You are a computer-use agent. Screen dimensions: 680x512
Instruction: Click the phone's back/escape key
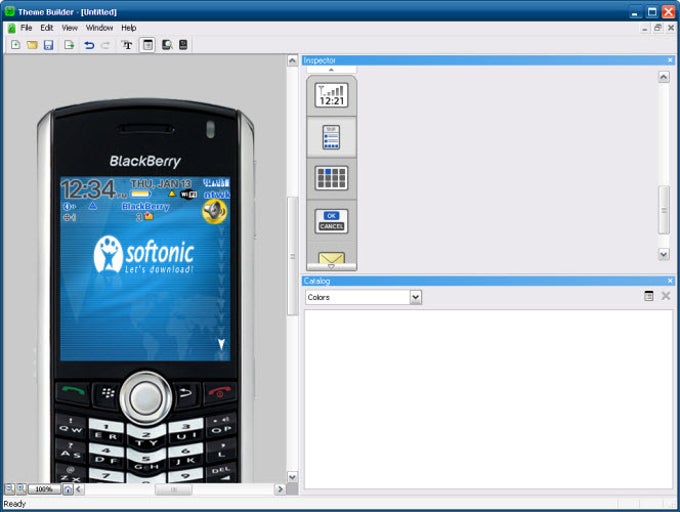[x=186, y=394]
